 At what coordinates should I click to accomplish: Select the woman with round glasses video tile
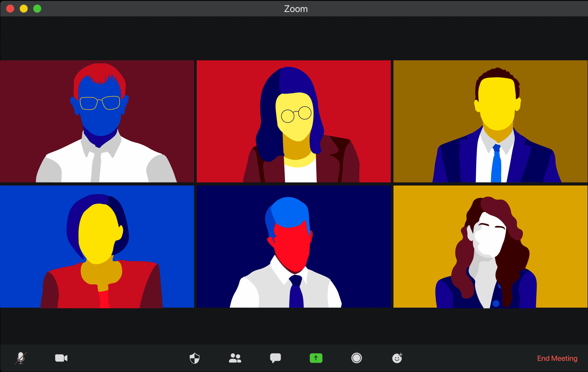pos(294,121)
